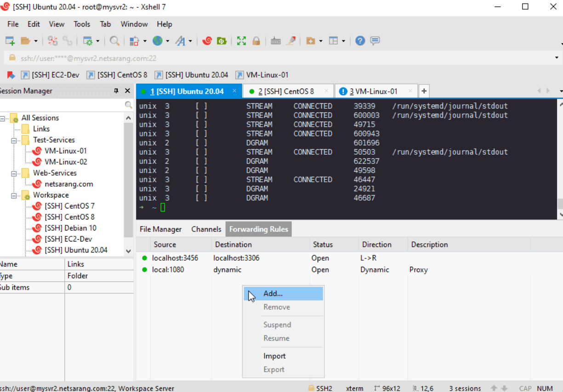Choose Add... from the context menu
Image resolution: width=563 pixels, height=392 pixels.
tap(273, 294)
